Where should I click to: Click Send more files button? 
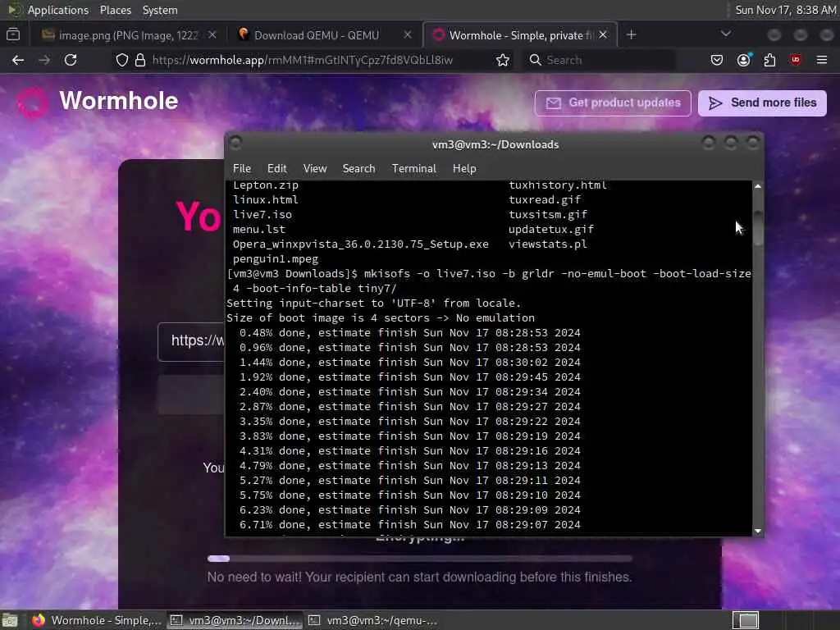762,103
